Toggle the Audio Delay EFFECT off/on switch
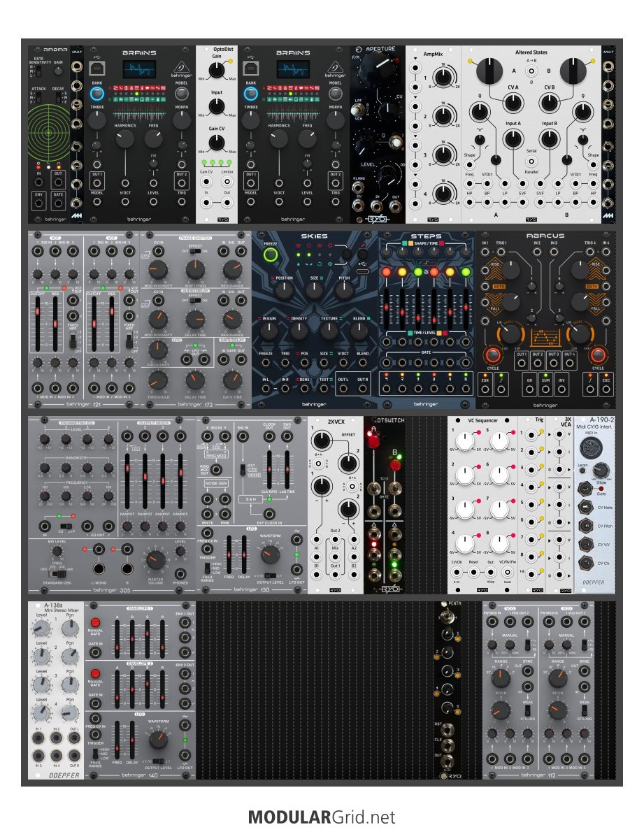The width and height of the screenshot is (644, 832). coord(195,299)
